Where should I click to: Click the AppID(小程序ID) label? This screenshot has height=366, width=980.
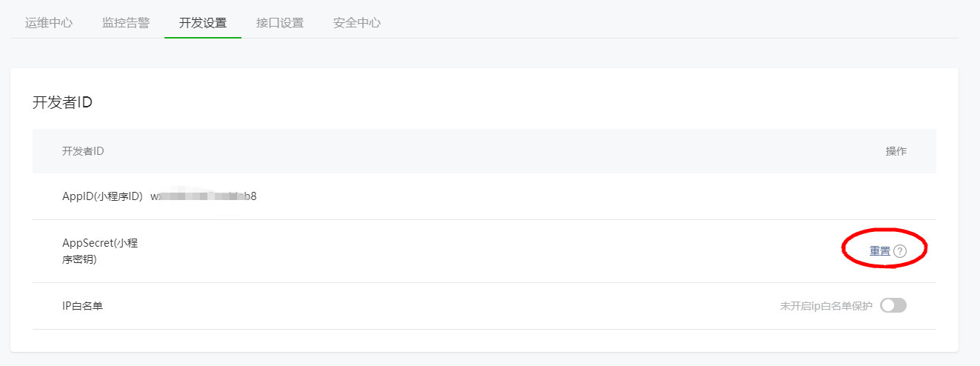tap(102, 196)
